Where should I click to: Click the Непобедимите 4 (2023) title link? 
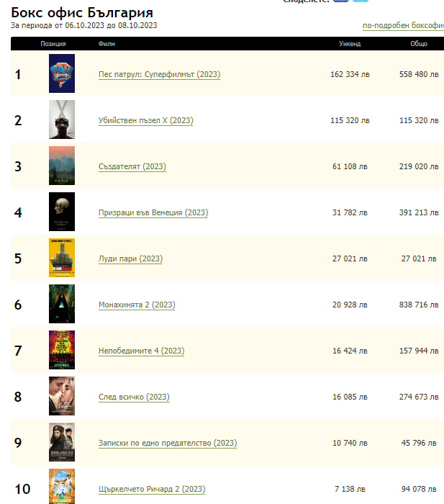[x=141, y=351]
